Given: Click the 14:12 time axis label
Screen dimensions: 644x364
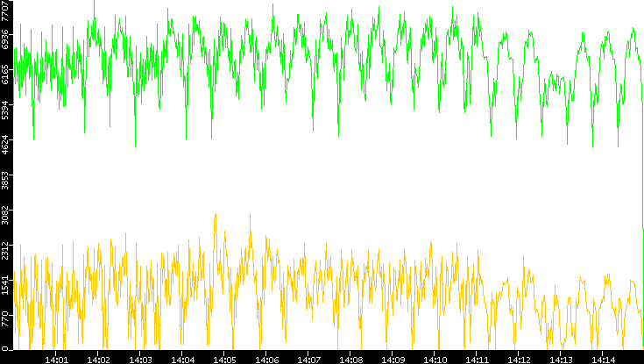Looking at the screenshot, I should pyautogui.click(x=519, y=360).
